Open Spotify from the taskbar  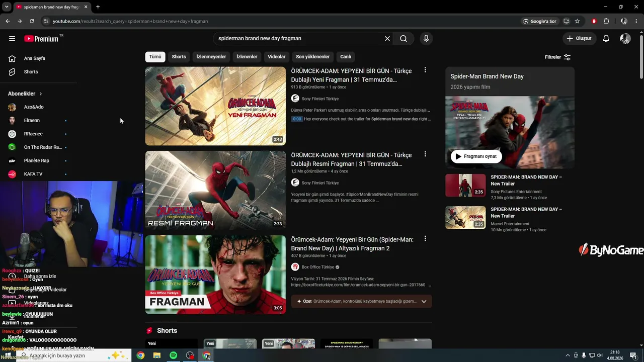pos(173,355)
